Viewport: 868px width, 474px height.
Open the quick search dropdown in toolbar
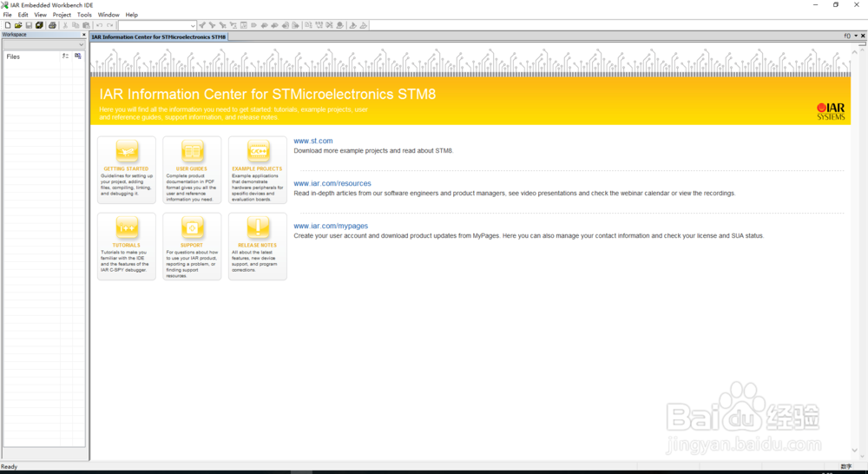(194, 25)
